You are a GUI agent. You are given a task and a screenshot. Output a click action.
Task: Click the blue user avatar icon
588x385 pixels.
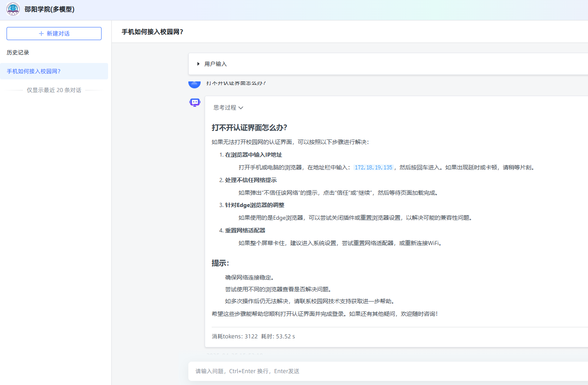(x=194, y=85)
